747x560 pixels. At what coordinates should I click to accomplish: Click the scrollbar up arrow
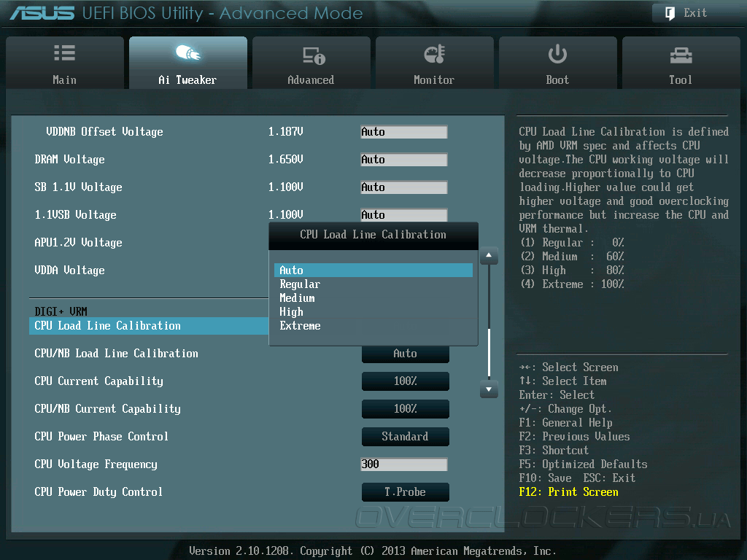click(489, 256)
